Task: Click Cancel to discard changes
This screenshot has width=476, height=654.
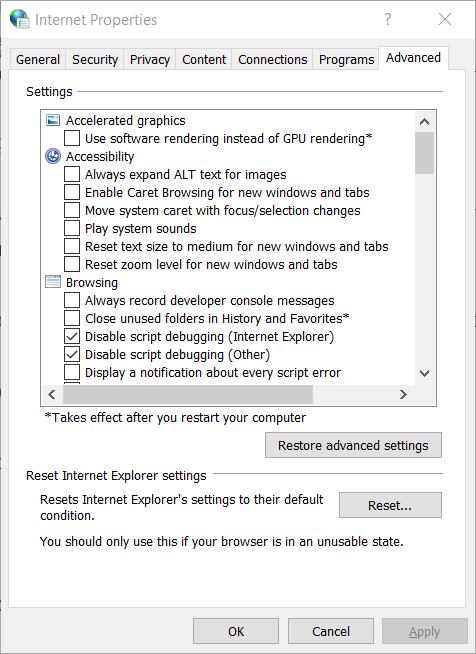Action: (x=331, y=631)
